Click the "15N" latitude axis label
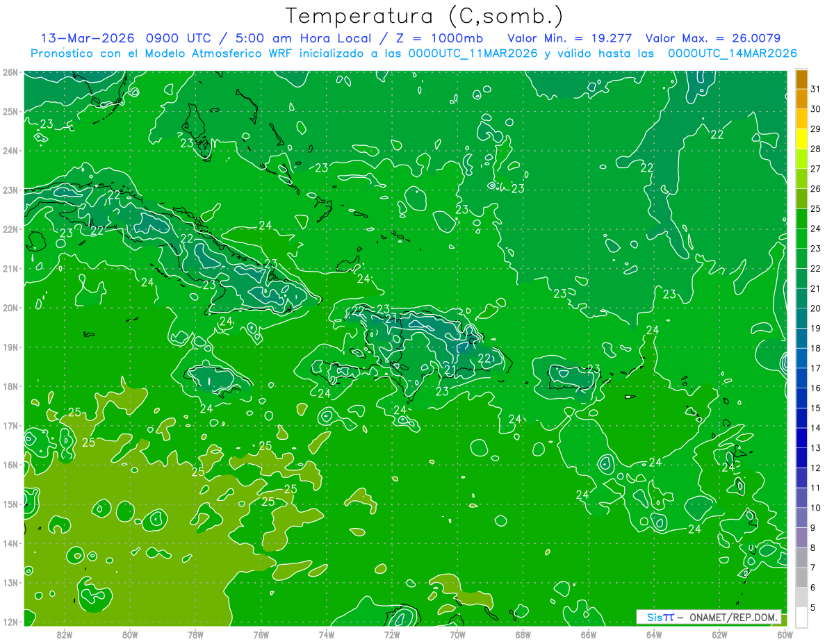 click(x=10, y=504)
